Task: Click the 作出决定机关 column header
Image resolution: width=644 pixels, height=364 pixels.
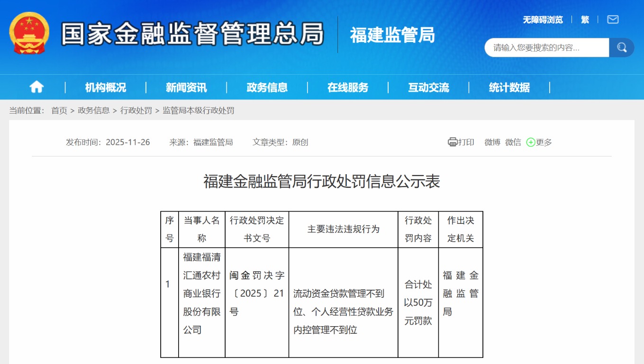Action: point(461,229)
